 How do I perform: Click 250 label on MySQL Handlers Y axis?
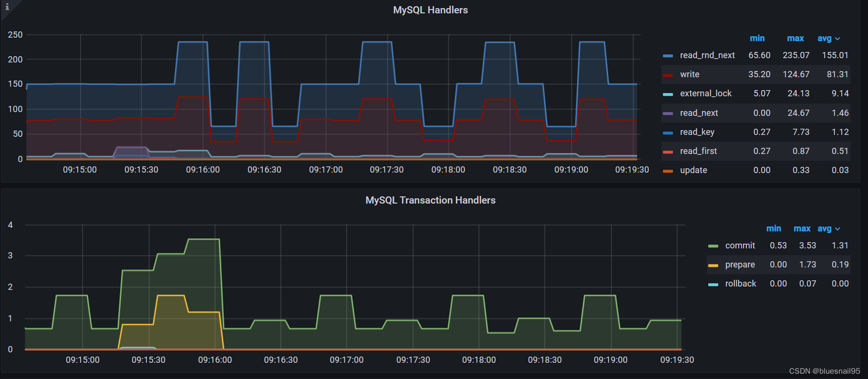[x=15, y=35]
